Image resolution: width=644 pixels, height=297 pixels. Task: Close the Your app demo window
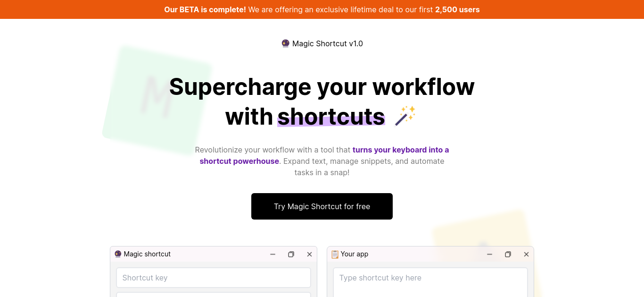(x=526, y=254)
